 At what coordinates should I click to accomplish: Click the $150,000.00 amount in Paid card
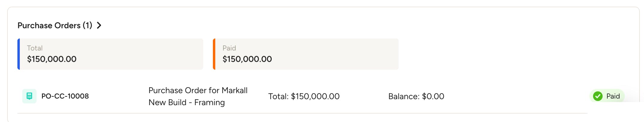click(247, 59)
